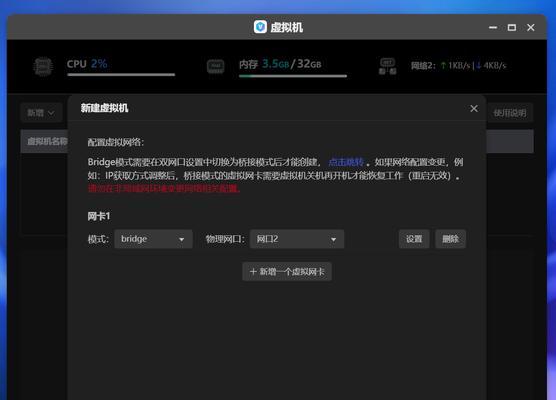Click the 虚拟机 app logo icon
556x400 pixels.
click(x=260, y=27)
